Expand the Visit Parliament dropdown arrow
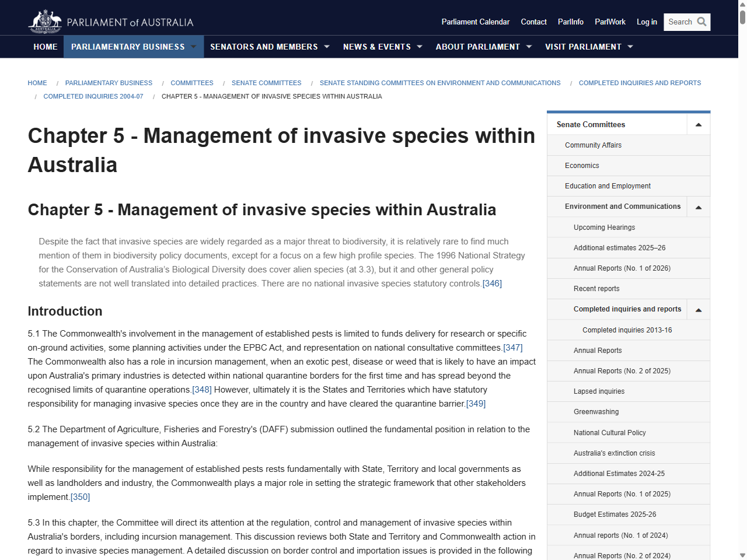 630,47
